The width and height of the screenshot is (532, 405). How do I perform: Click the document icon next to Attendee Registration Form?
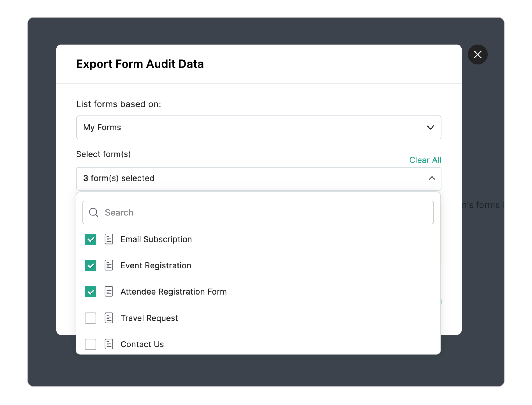(x=109, y=292)
